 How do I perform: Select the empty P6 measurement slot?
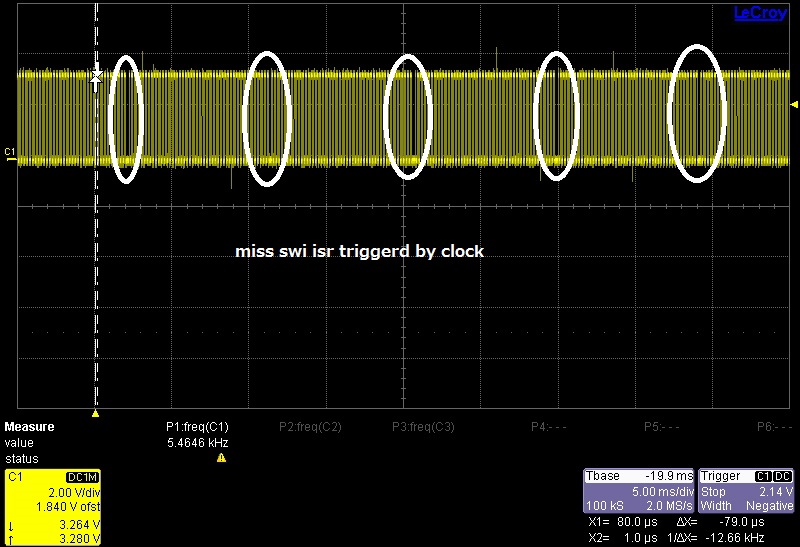(x=774, y=427)
